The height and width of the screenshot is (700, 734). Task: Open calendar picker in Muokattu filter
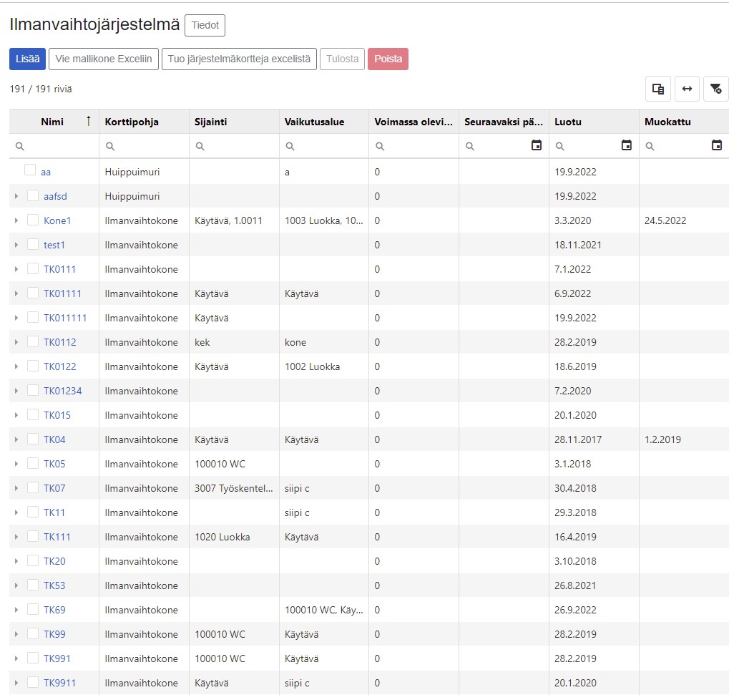coord(717,145)
